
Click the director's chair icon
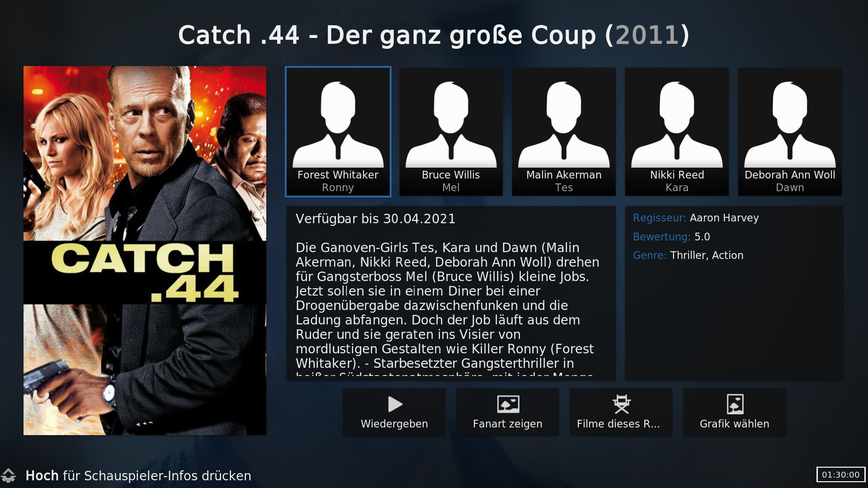622,404
